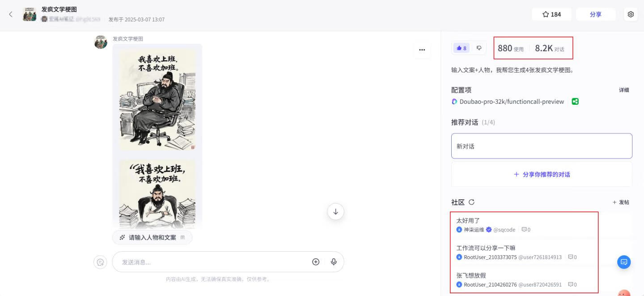
Task: Click avatar icon beside 神柒运维
Action: [459, 230]
